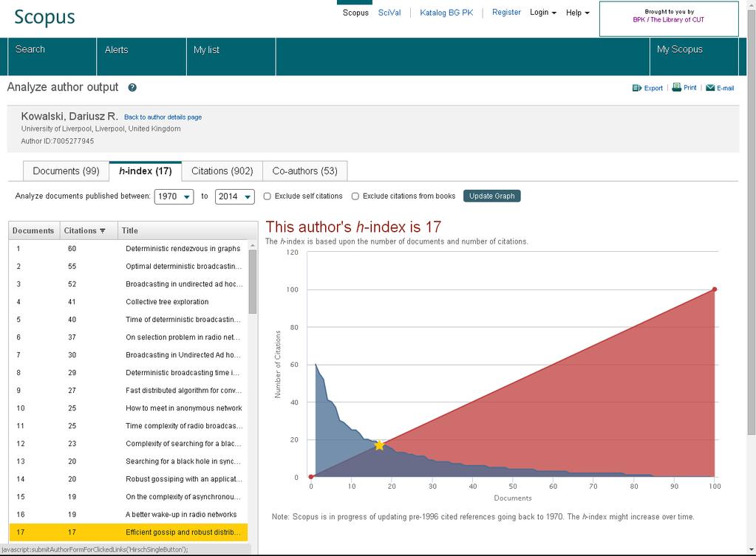
Task: Open 'A better wake-up in radio networks' title
Action: (x=181, y=515)
